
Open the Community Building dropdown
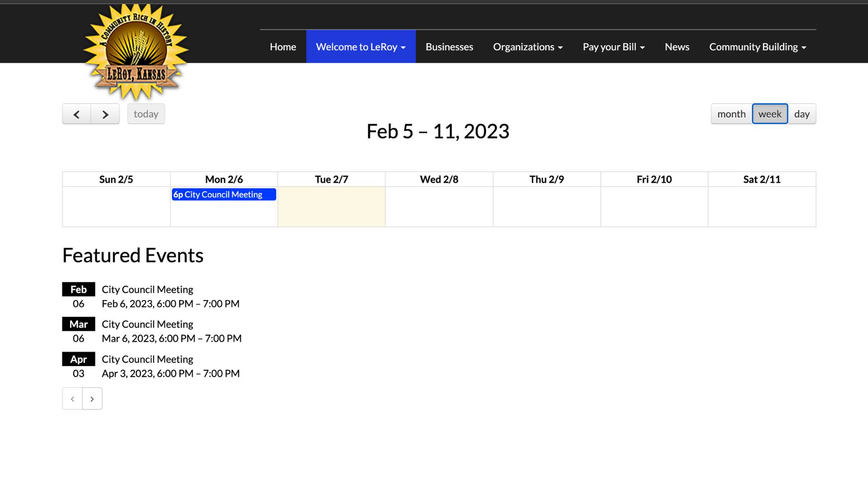pyautogui.click(x=757, y=47)
